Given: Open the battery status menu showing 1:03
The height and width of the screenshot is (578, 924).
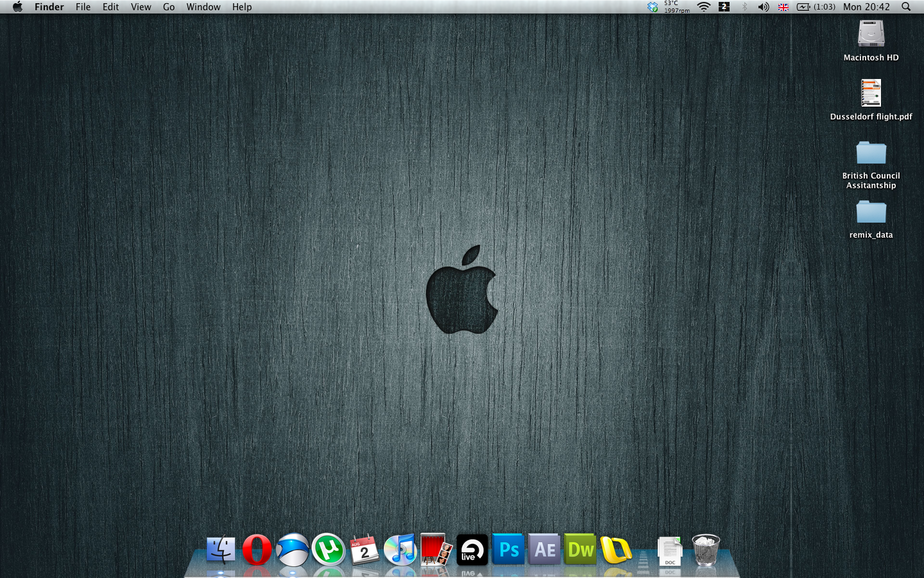Looking at the screenshot, I should [816, 7].
